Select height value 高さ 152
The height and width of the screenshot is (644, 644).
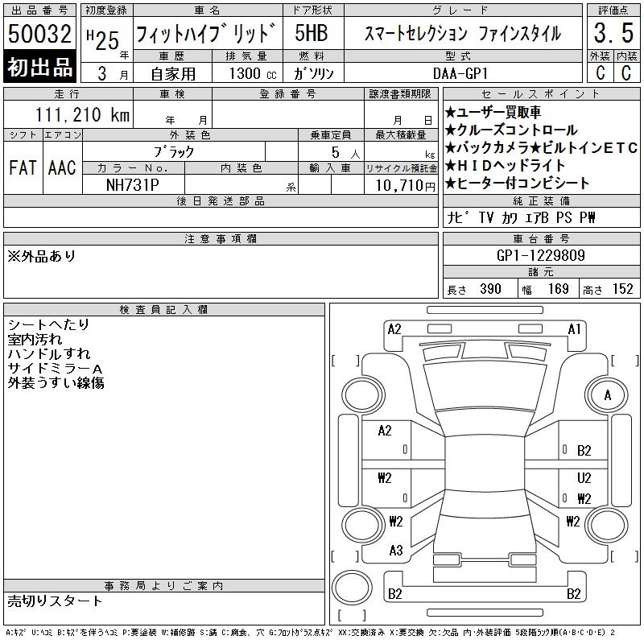click(x=608, y=289)
